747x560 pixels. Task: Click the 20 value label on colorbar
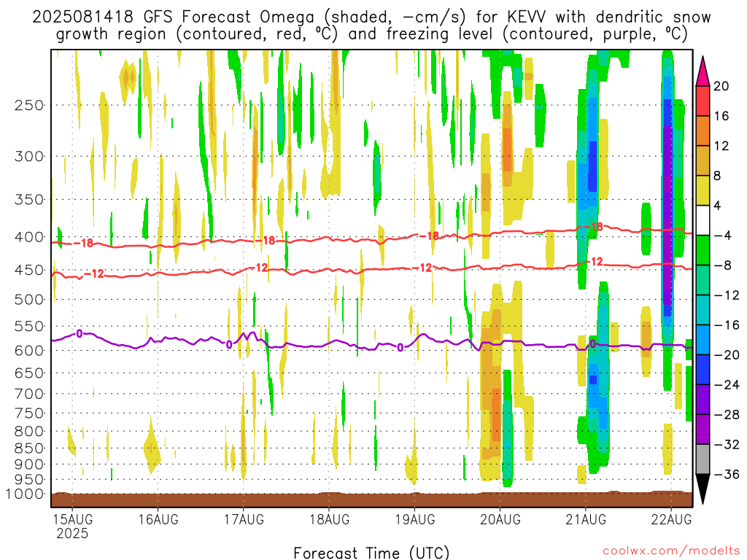coord(721,86)
